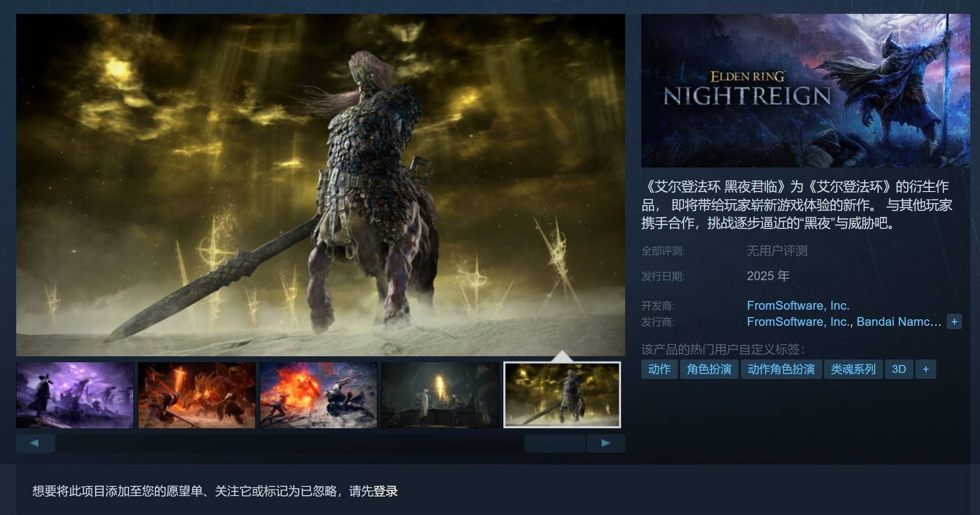This screenshot has height=515, width=980.
Task: Select the purple night sky thumbnail
Action: tap(74, 395)
